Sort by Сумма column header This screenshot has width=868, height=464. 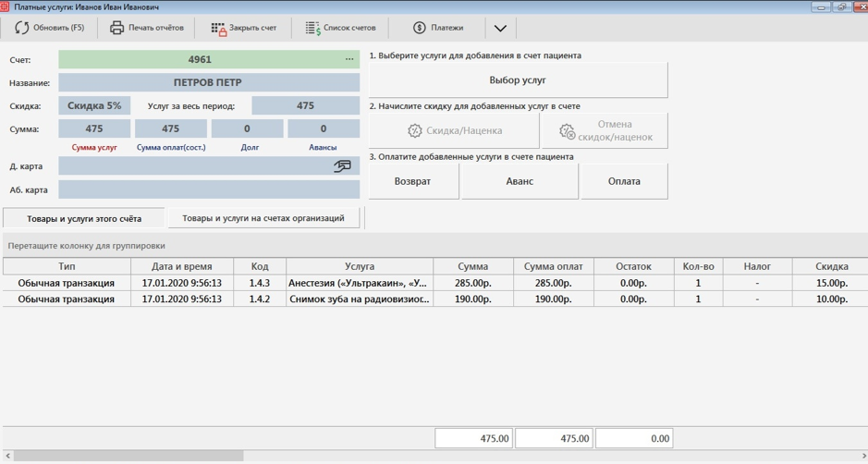pos(472,266)
